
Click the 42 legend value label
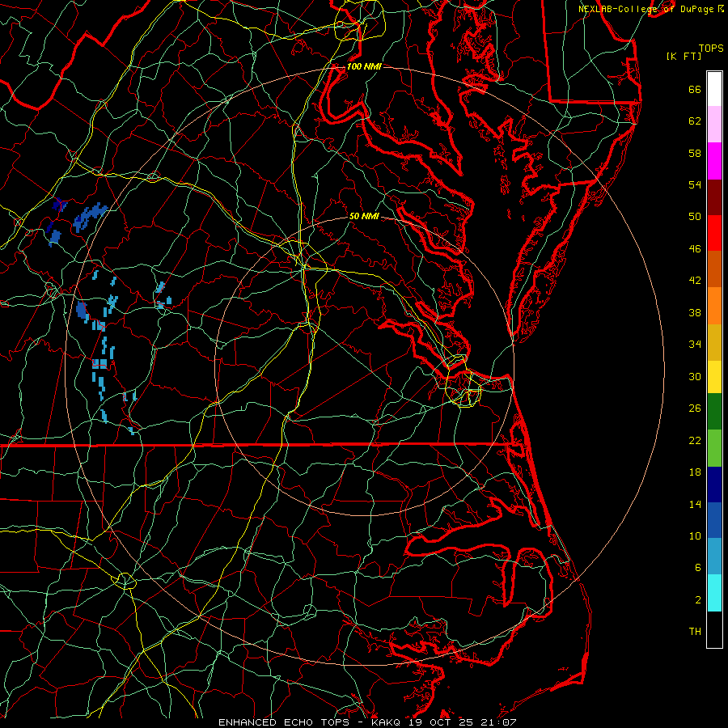click(695, 281)
